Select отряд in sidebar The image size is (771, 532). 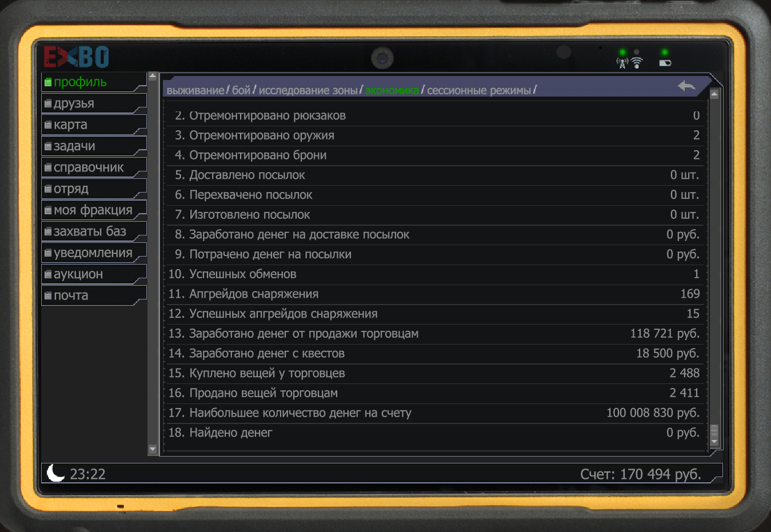pyautogui.click(x=94, y=189)
